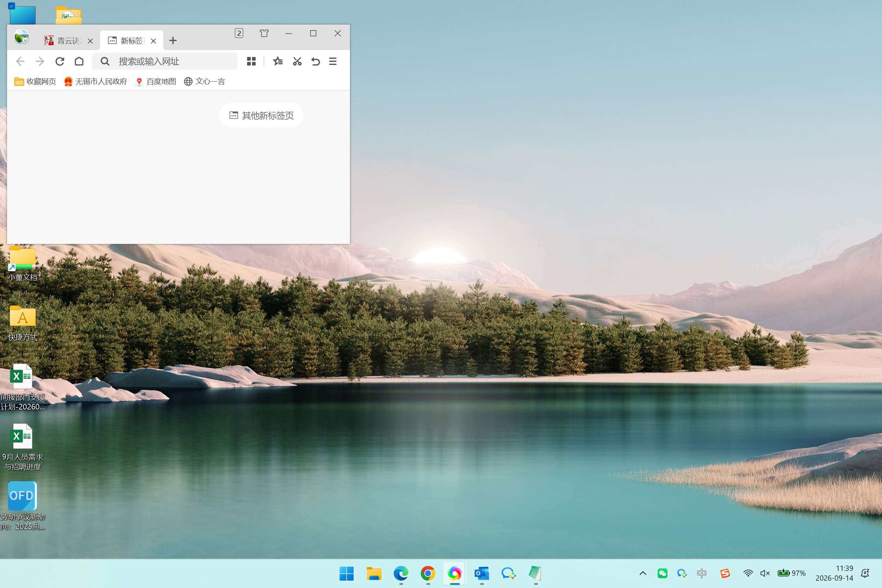Image resolution: width=882 pixels, height=588 pixels.
Task: Select the 9月人员需求与招聘进度 Excel file
Action: (23, 447)
